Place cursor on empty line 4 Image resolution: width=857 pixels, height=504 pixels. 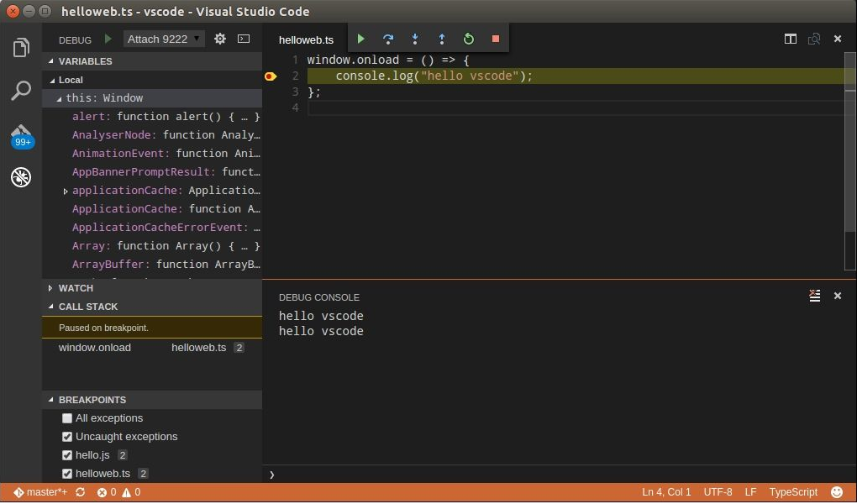pos(576,108)
